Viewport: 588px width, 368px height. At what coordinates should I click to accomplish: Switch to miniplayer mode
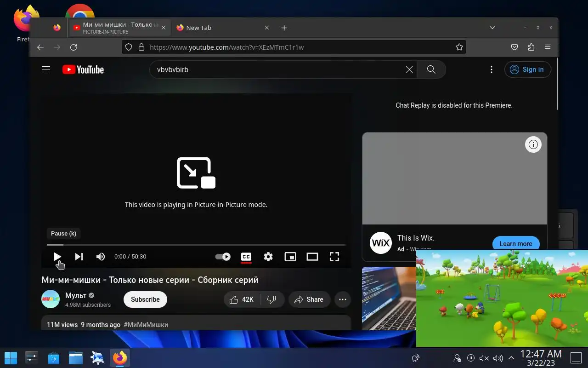pos(290,257)
